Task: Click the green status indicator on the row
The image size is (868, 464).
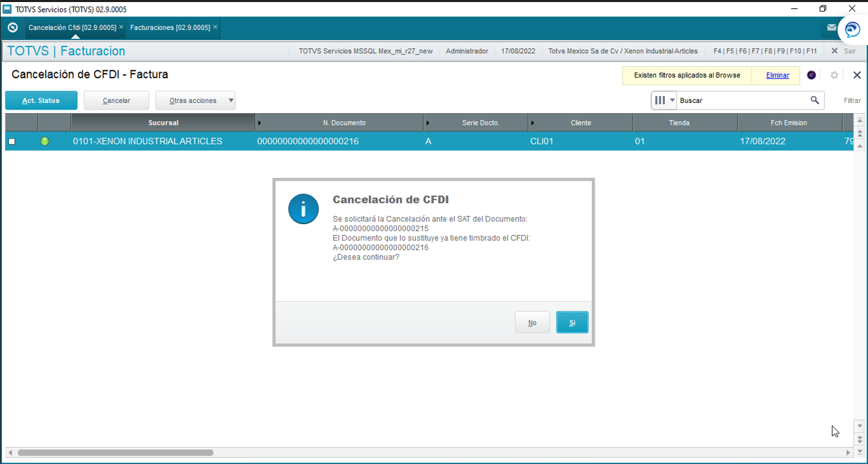Action: tap(45, 141)
